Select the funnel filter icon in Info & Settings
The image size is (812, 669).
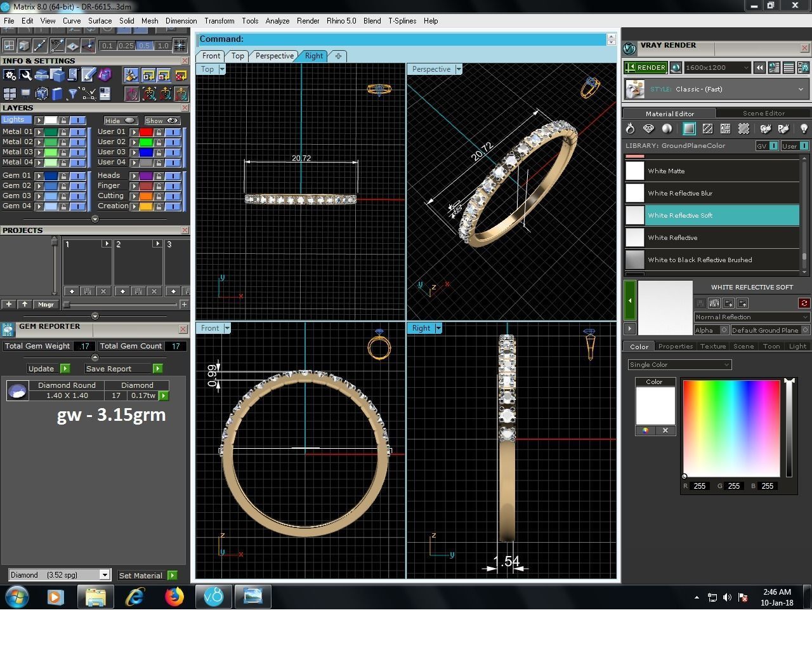[x=73, y=94]
